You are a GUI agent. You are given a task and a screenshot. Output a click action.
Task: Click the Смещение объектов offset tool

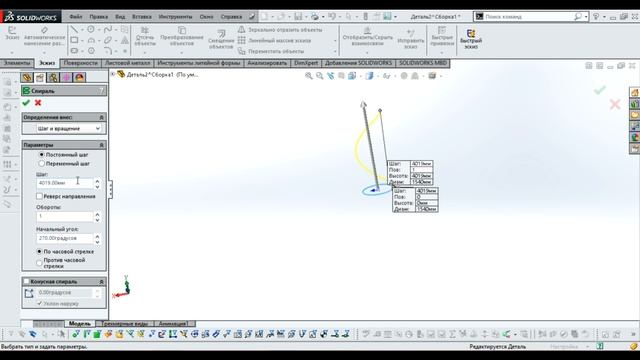pyautogui.click(x=221, y=40)
